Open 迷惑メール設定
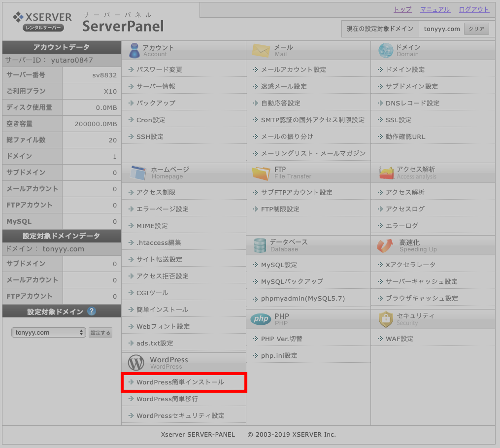500x448 pixels. tap(284, 86)
